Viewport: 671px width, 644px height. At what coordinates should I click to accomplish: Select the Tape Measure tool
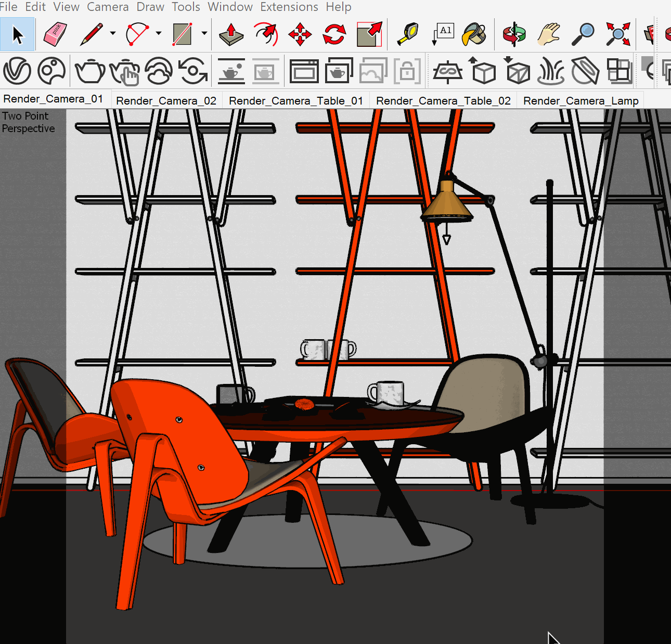coord(408,34)
